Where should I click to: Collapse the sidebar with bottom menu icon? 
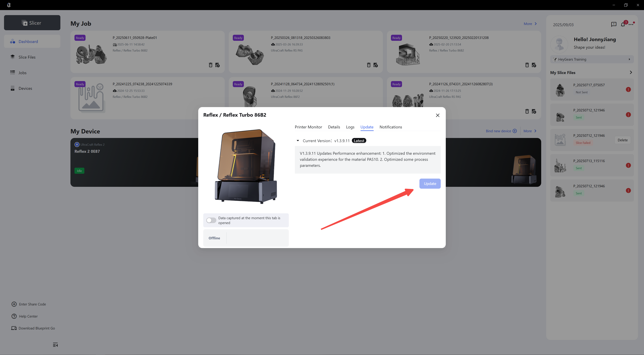(x=55, y=345)
